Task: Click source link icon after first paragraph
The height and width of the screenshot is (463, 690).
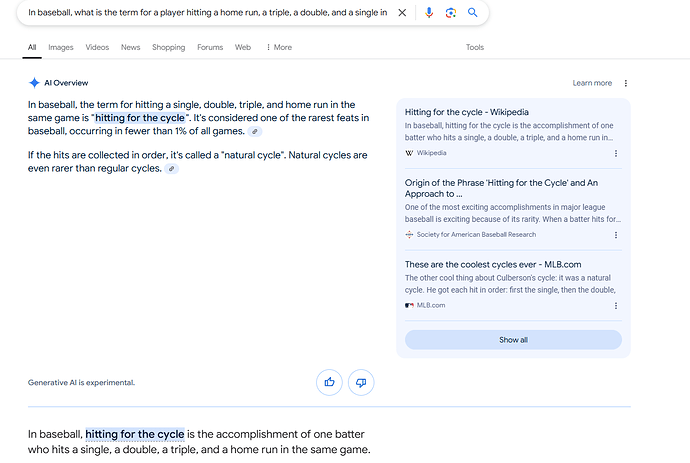Action: (x=256, y=132)
